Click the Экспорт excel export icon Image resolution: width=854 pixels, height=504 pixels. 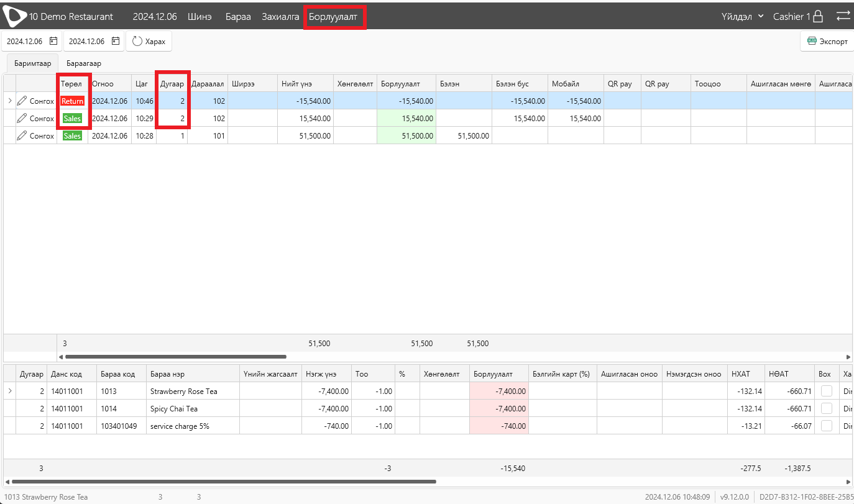click(812, 41)
